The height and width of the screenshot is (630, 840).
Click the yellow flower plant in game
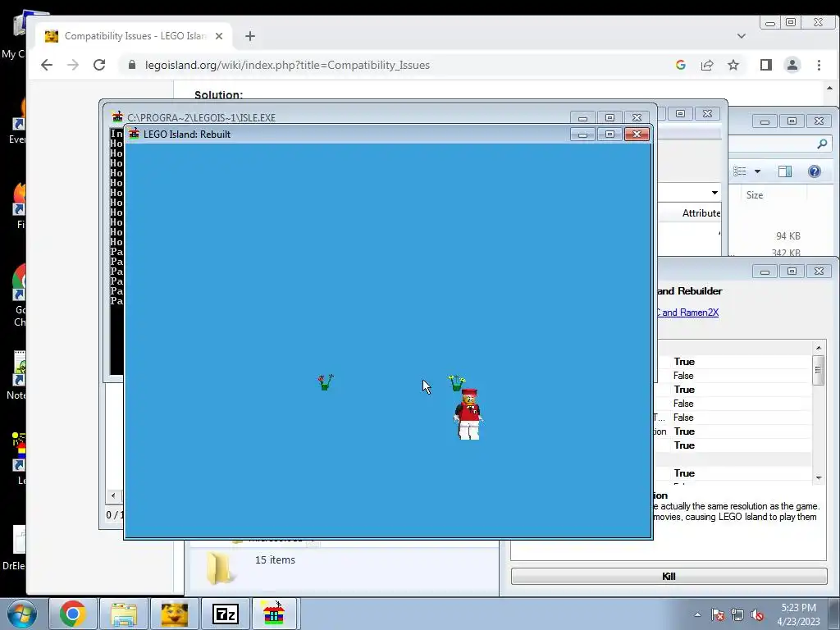click(456, 383)
